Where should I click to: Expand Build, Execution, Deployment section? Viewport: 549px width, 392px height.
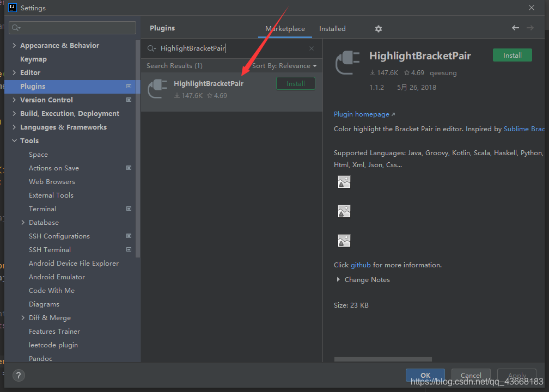point(14,113)
